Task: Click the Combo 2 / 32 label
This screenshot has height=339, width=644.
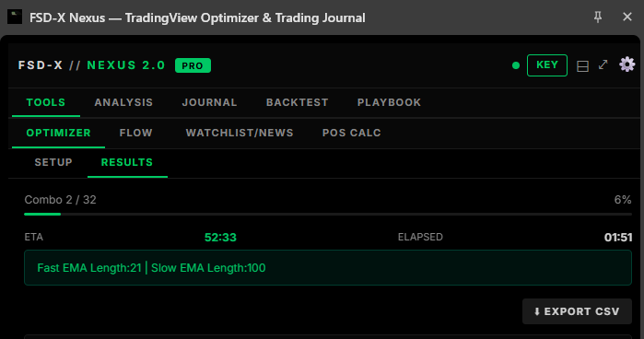Action: coord(61,200)
